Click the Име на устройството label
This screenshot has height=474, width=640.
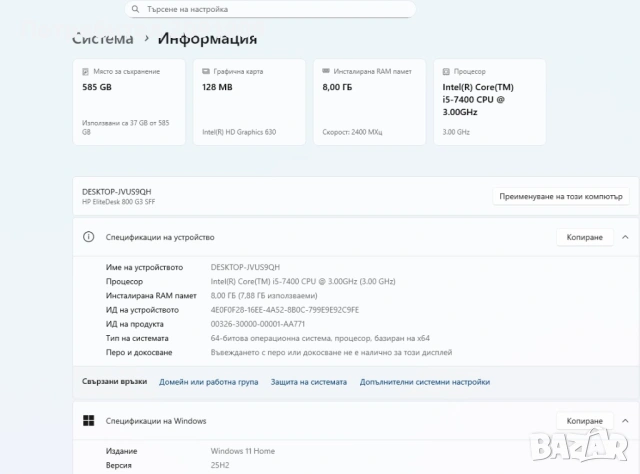144,267
